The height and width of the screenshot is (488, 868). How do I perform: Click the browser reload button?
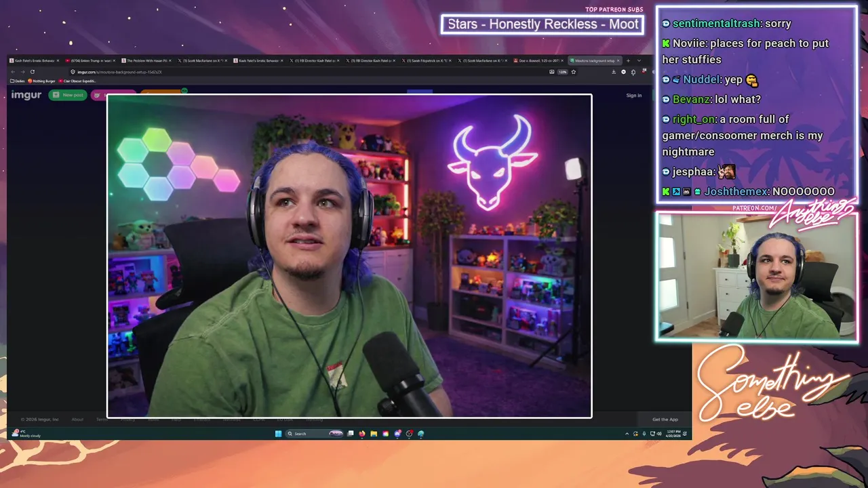(x=32, y=72)
